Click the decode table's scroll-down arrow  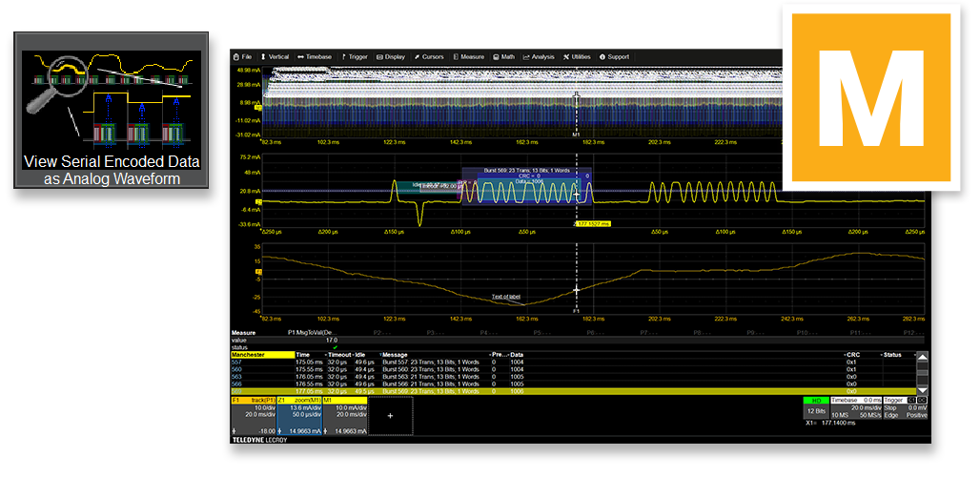pos(922,389)
